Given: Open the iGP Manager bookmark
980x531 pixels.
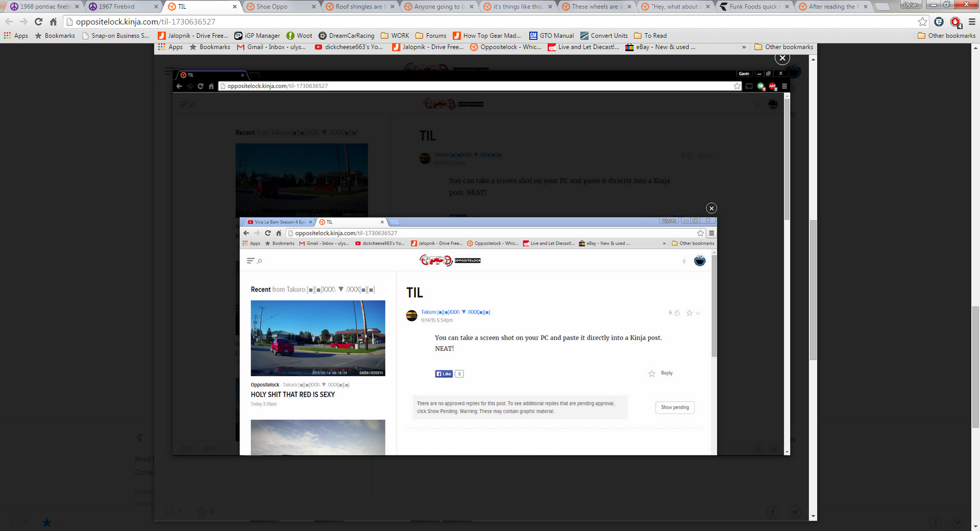Looking at the screenshot, I should point(257,36).
